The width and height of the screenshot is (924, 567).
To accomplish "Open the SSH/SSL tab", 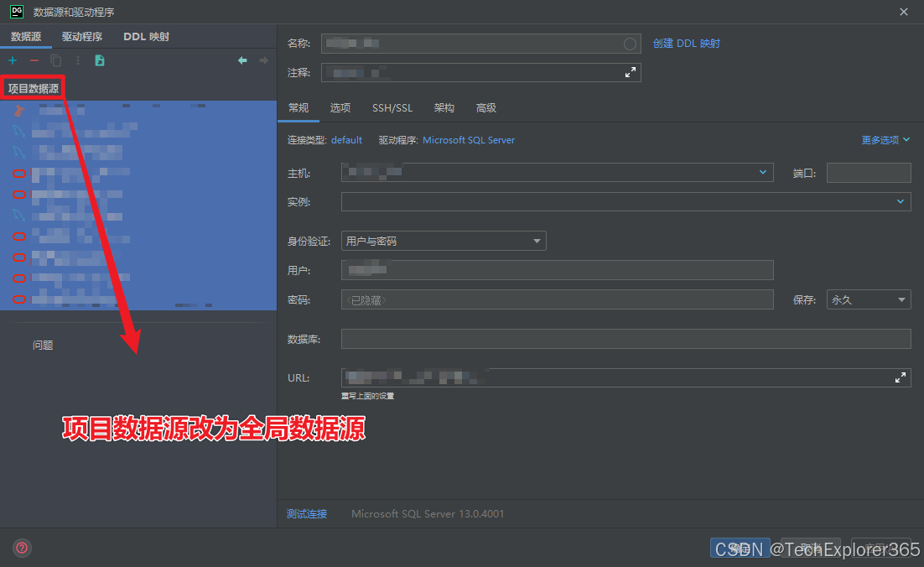I will point(392,108).
